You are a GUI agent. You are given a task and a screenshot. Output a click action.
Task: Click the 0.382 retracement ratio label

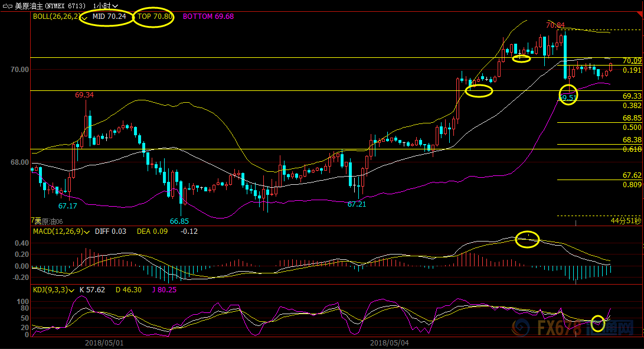click(x=632, y=106)
